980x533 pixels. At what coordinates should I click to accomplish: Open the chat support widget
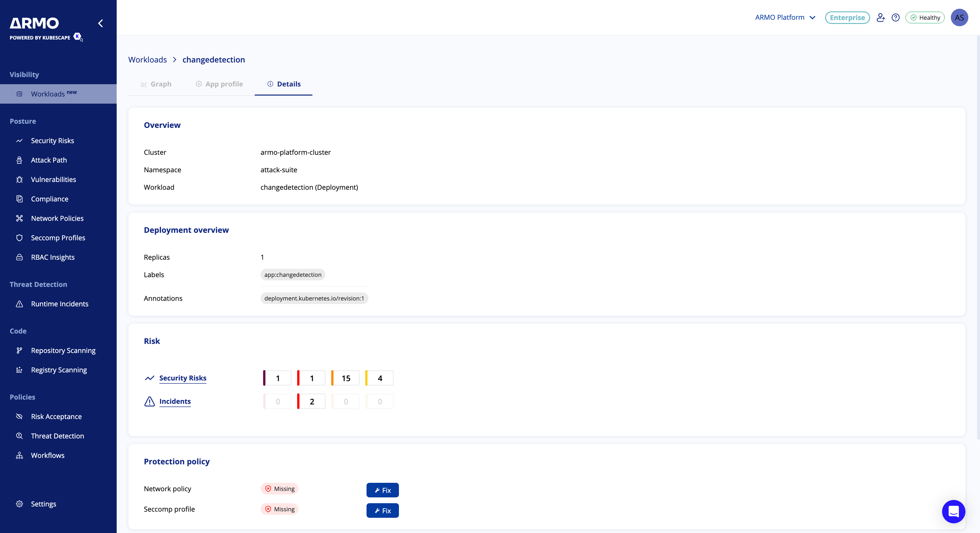(953, 511)
